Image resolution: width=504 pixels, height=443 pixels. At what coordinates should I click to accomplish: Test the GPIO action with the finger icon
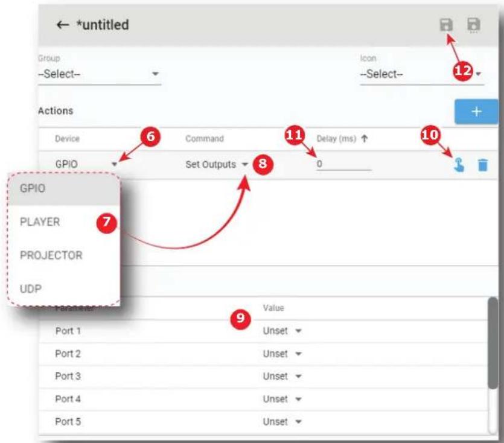pos(459,165)
